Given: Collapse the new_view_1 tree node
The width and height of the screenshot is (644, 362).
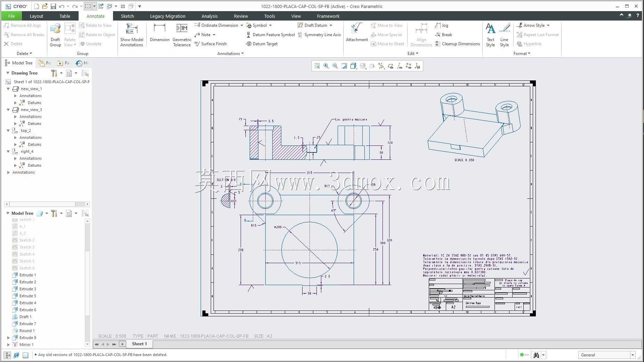Looking at the screenshot, I should (8, 89).
